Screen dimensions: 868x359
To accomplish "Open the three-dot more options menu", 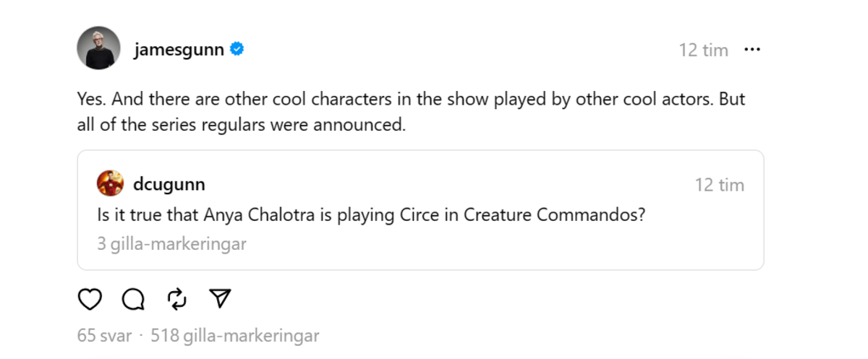I will point(752,50).
